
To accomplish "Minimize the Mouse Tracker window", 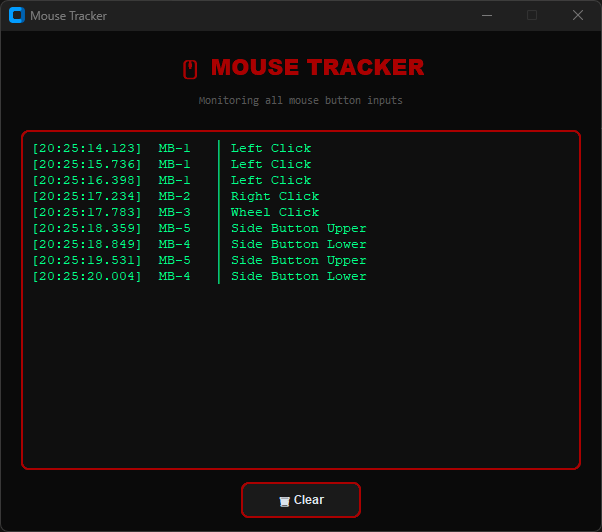I will (487, 15).
